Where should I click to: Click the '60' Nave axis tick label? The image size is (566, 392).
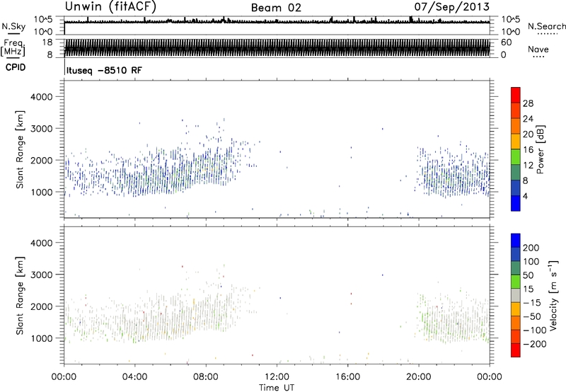[x=507, y=42]
